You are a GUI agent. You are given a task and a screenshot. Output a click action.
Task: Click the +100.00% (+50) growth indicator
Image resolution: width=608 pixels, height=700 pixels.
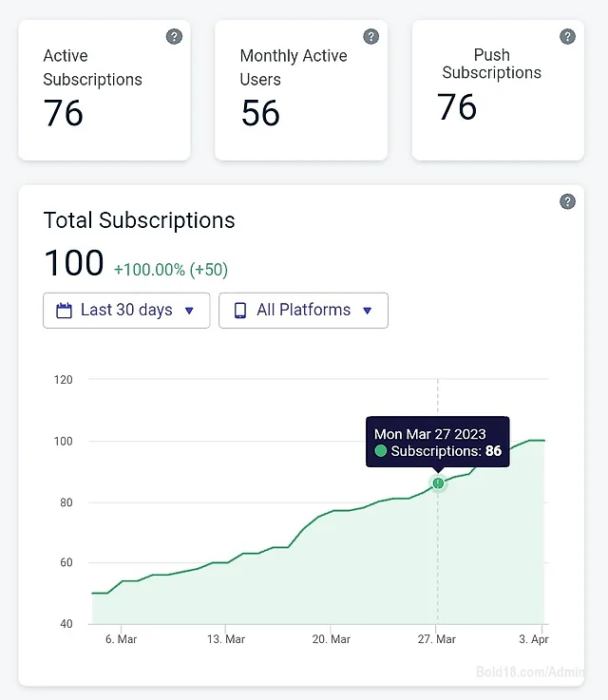coord(171,270)
